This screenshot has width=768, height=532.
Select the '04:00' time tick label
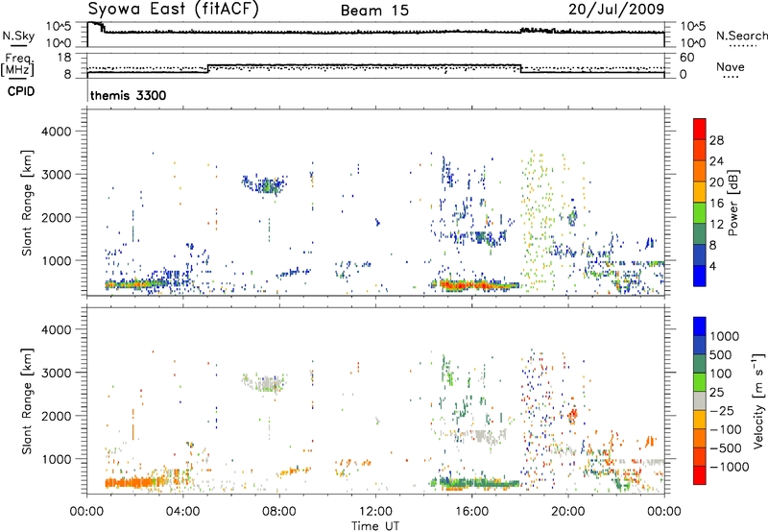pos(183,512)
